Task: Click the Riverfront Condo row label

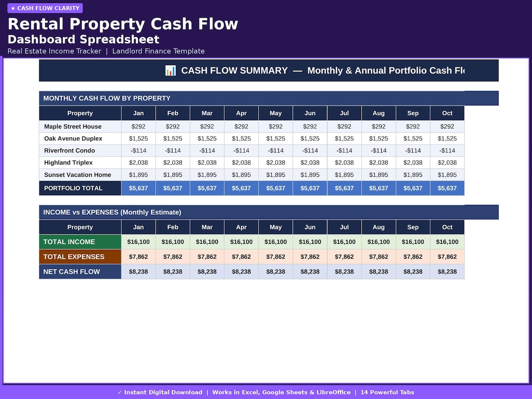Action: 80,151
